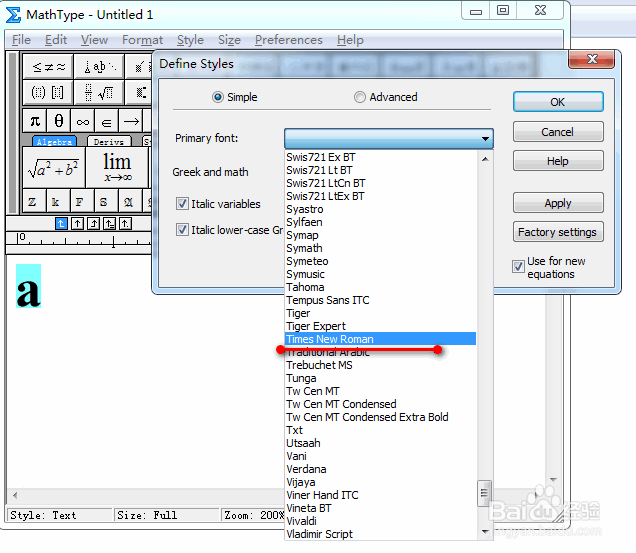Choose Viner Hand ITC font
Screen dimensions: 636x553
[x=380, y=495]
